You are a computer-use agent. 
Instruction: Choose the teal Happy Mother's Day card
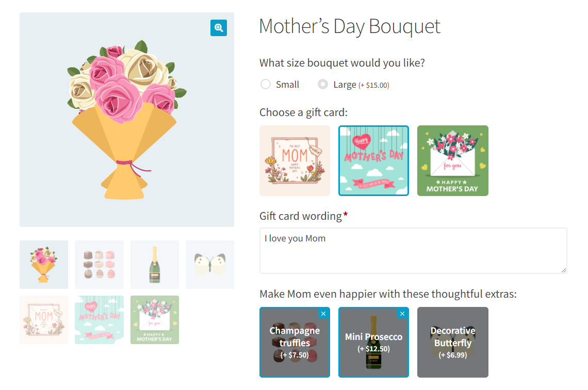[373, 160]
